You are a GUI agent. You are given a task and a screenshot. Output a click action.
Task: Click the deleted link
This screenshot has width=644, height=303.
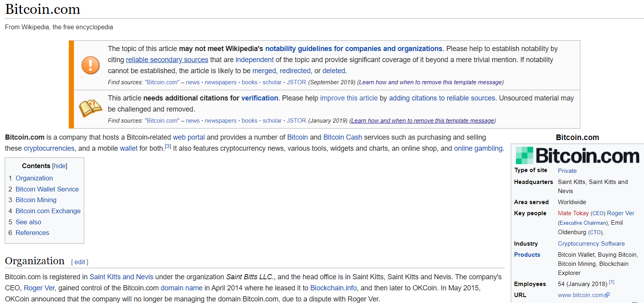(x=334, y=71)
